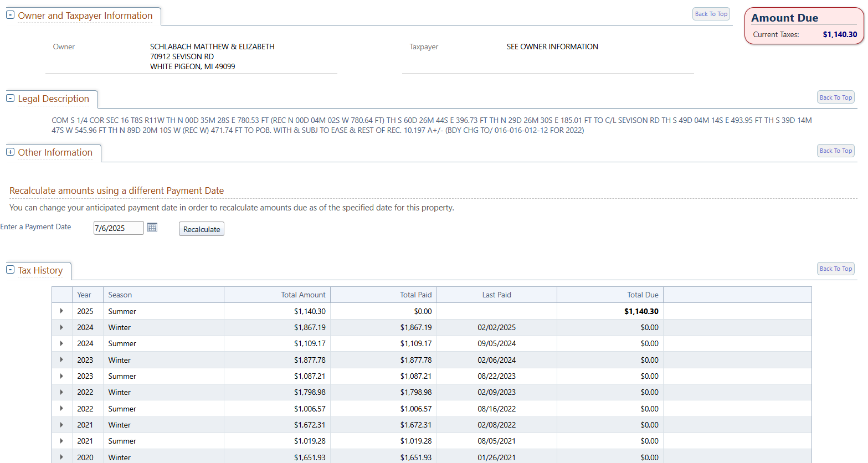
Task: Expand the 2025 Summer tax row
Action: (x=61, y=311)
